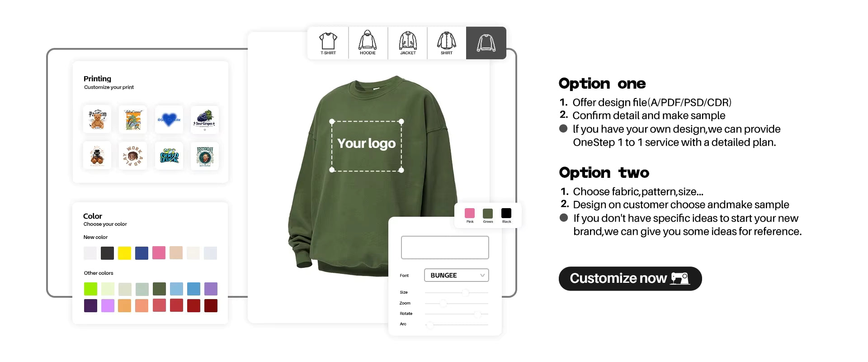Select the Good Luck print design
This screenshot has width=868, height=362.
(169, 156)
